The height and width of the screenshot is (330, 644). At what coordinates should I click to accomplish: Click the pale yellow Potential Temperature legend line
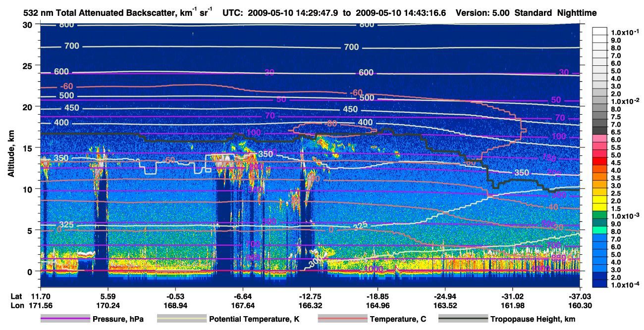182,319
